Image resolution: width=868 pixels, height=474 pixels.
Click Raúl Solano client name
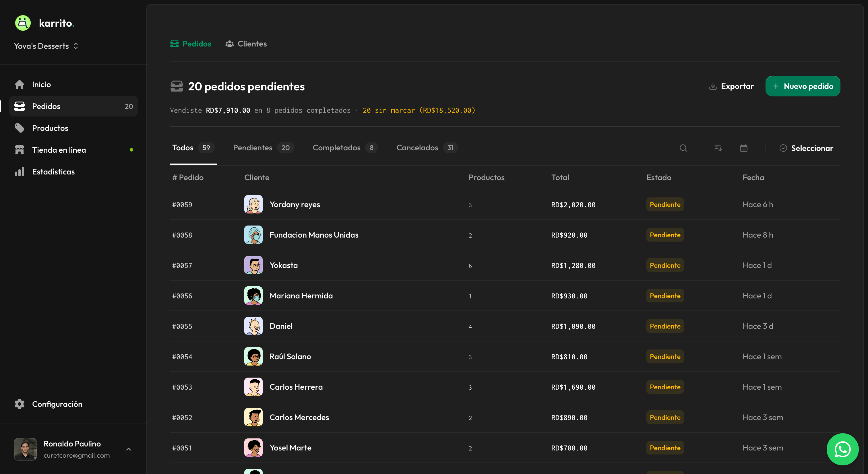tap(290, 356)
